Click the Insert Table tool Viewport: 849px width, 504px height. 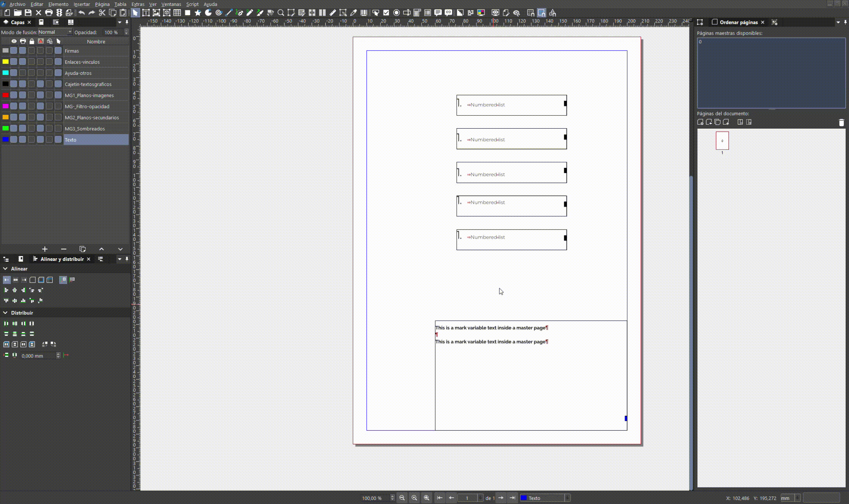point(177,13)
